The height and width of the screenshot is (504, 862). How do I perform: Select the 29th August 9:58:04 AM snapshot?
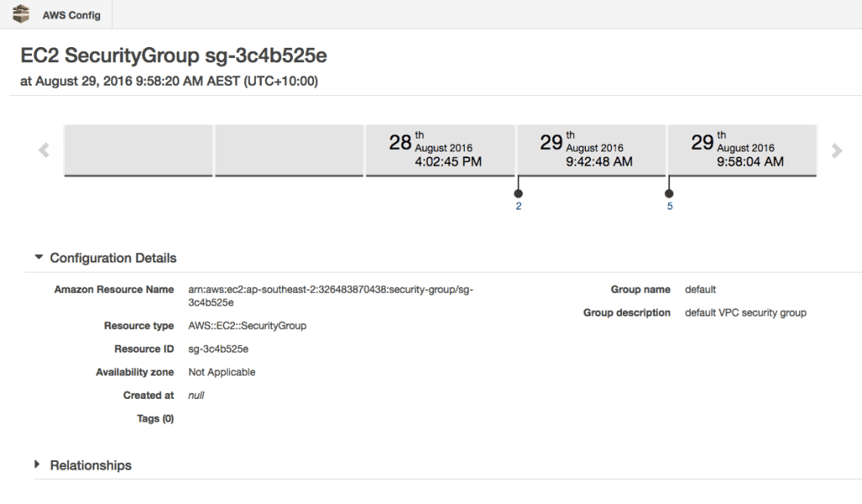click(x=741, y=150)
